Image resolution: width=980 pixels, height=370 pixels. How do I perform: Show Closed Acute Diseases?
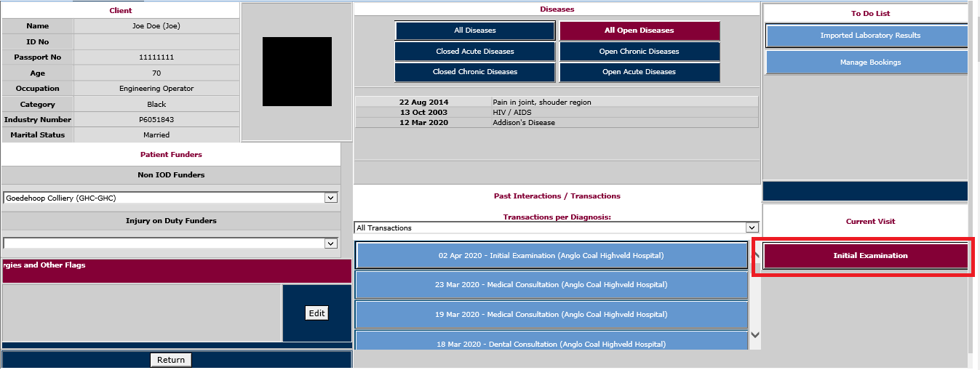pyautogui.click(x=475, y=52)
